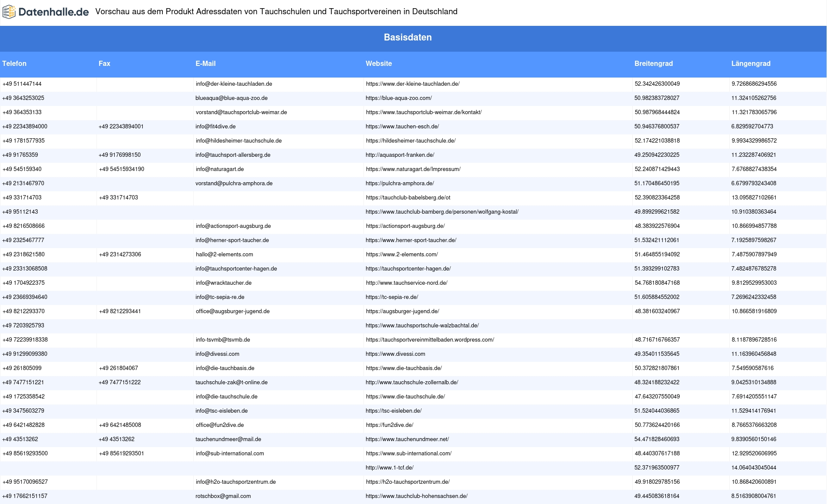
Task: Open https://h2o-tauchsportzentrum.de/ link
Action: click(408, 482)
